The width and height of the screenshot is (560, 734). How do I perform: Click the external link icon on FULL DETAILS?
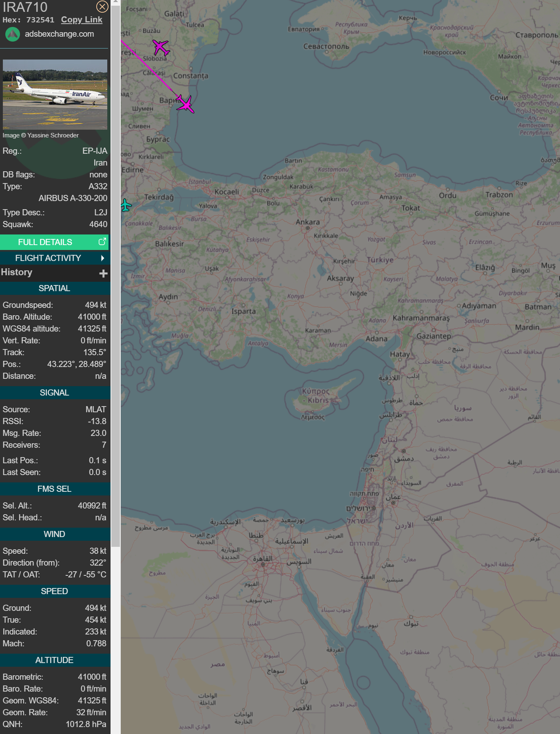[x=102, y=242]
